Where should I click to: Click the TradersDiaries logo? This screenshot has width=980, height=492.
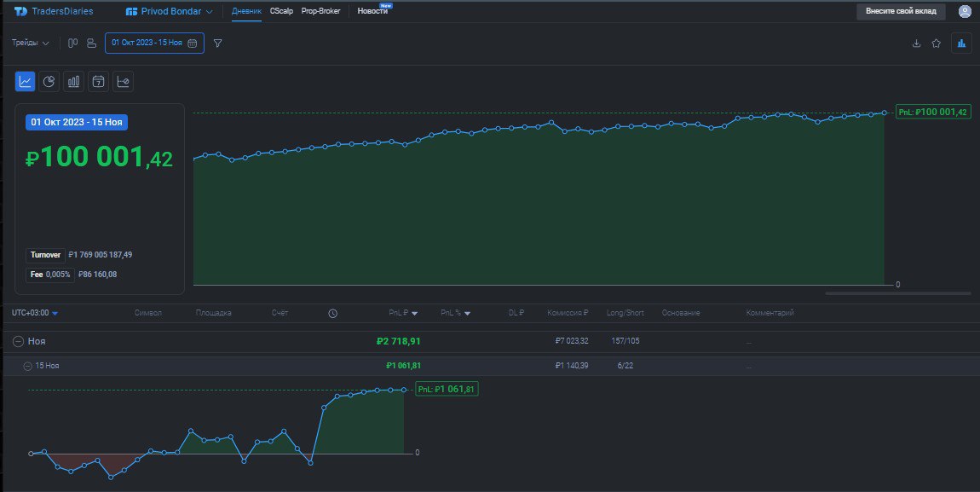coord(53,11)
